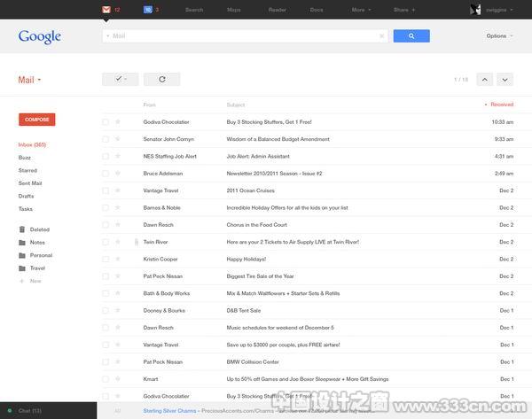Star the Twin River email
This screenshot has width=532, height=419.
click(x=118, y=242)
